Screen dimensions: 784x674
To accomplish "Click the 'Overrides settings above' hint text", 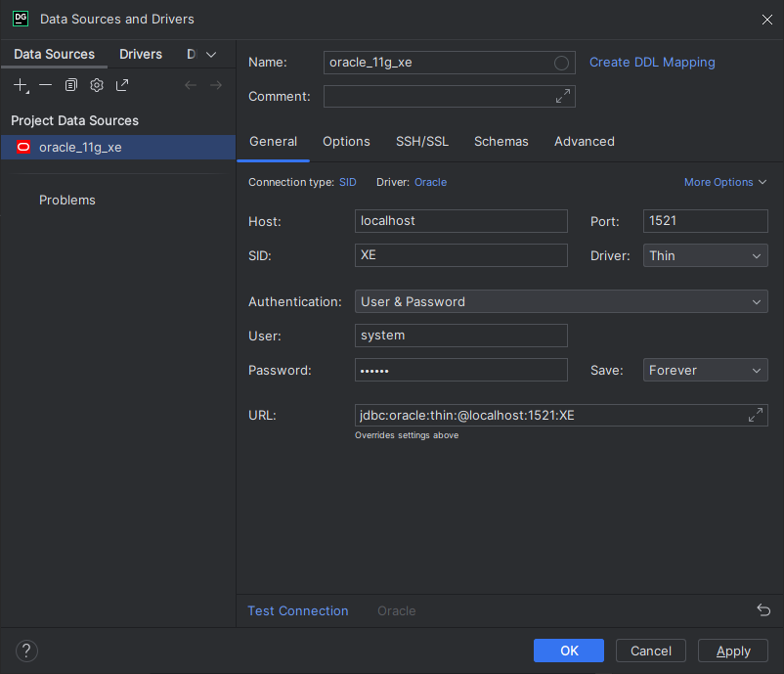I will click(x=407, y=435).
